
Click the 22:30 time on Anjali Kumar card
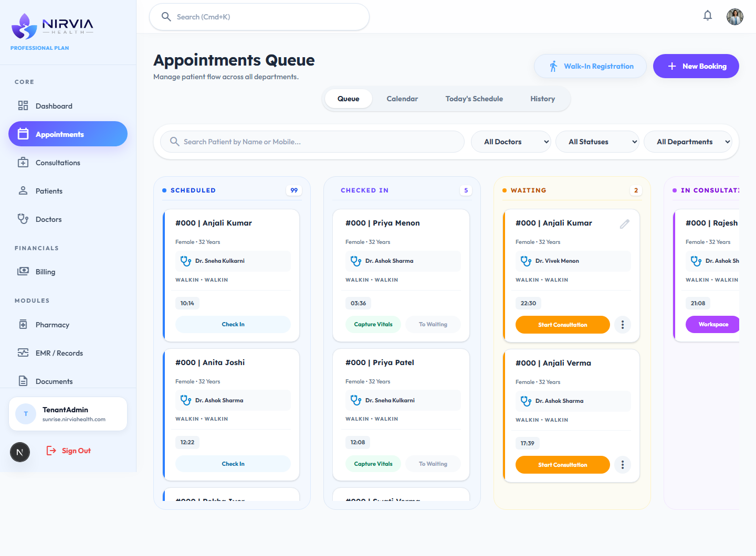[528, 303]
